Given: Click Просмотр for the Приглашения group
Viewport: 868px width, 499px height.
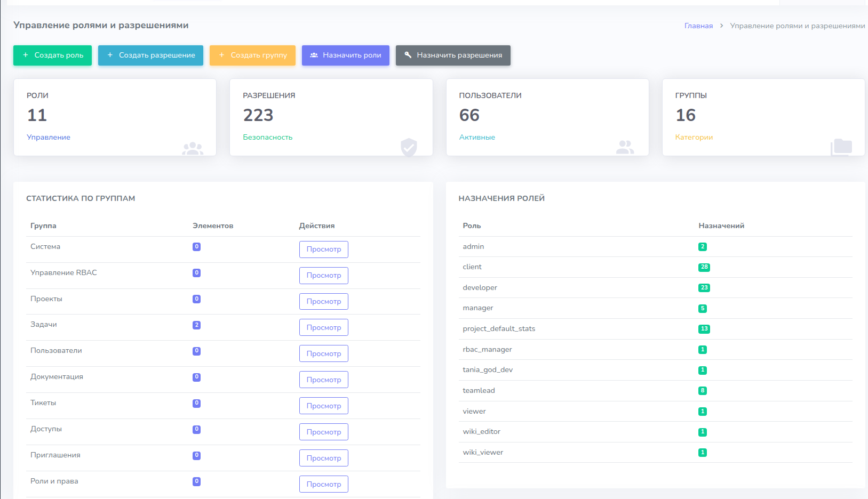Looking at the screenshot, I should (324, 458).
